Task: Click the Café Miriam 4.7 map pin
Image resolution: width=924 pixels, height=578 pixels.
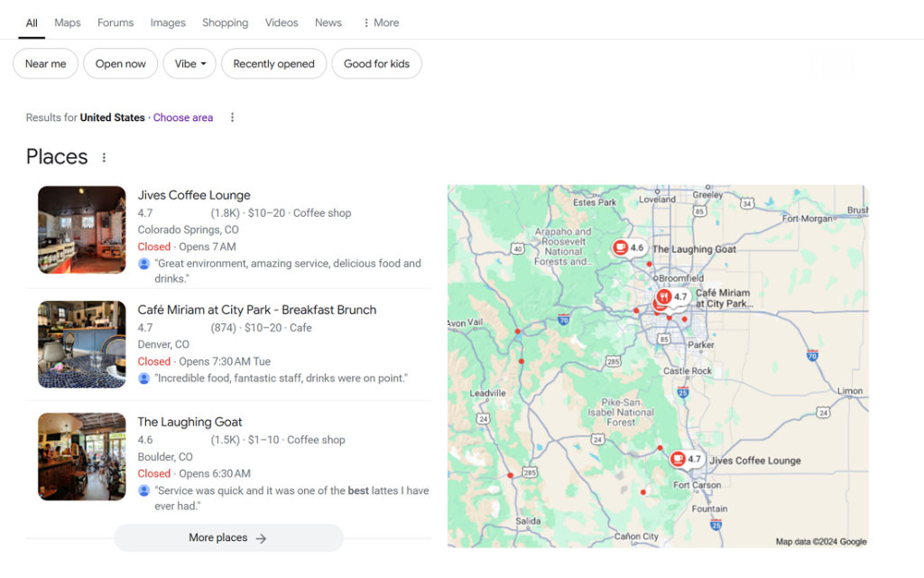Action: click(x=672, y=296)
